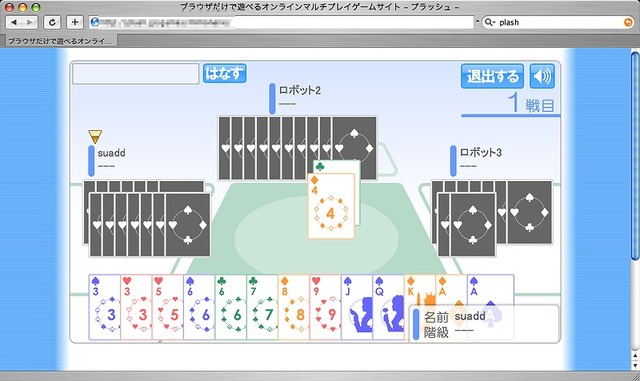Select the Jack of spades card
Screen dimensions: 640x381
click(x=357, y=307)
